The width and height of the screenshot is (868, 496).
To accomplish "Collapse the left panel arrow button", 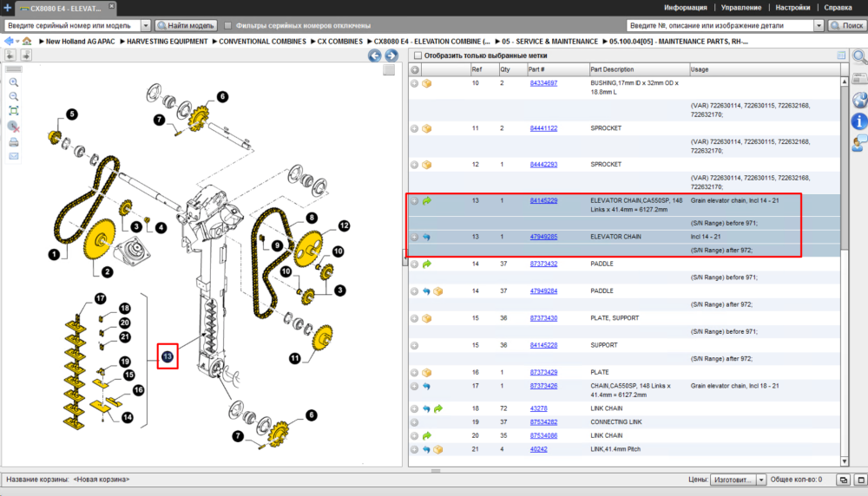I will point(10,55).
